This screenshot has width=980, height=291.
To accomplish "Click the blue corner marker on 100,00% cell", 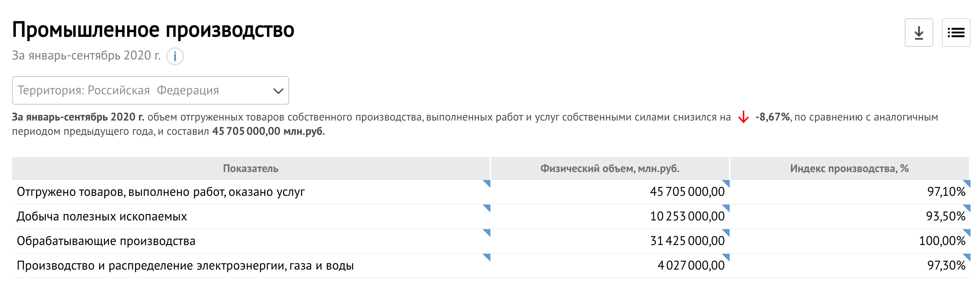I will 967,232.
